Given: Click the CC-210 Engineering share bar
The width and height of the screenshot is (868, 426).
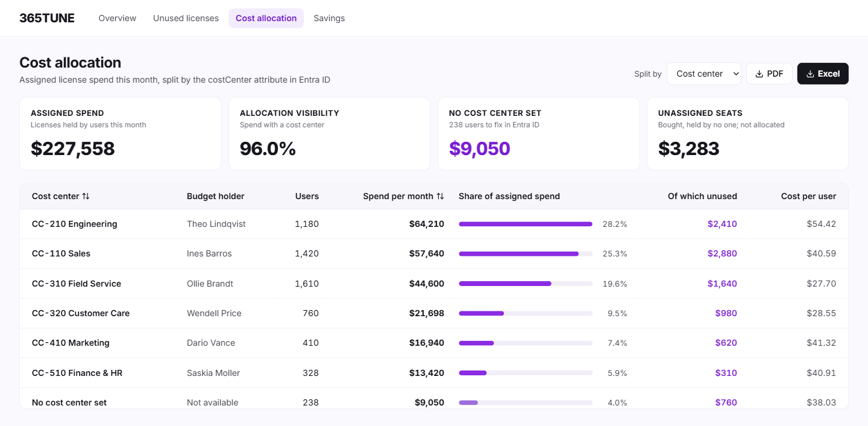Looking at the screenshot, I should pos(526,224).
